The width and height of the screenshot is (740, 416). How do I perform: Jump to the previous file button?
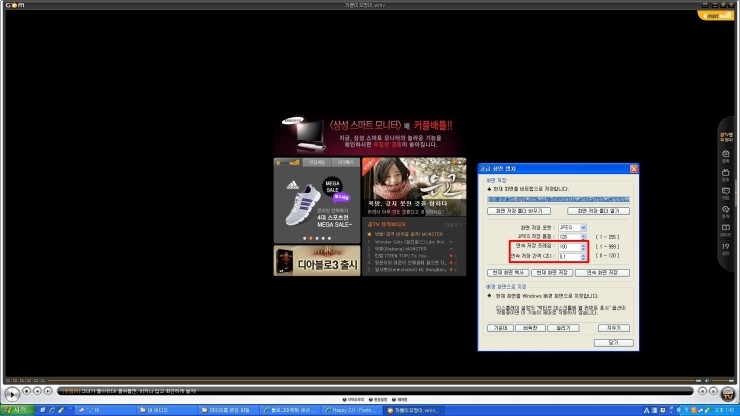tap(37, 391)
